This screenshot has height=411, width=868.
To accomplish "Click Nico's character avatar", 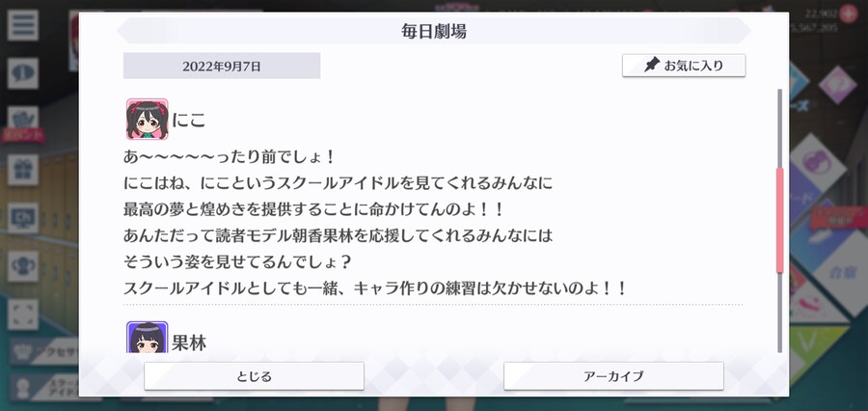I will point(147,119).
